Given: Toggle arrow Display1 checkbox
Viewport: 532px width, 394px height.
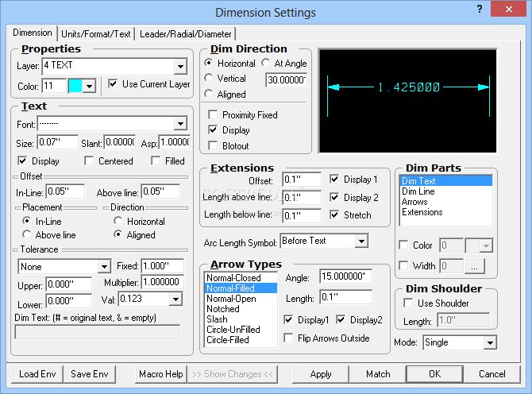Looking at the screenshot, I should tap(288, 319).
